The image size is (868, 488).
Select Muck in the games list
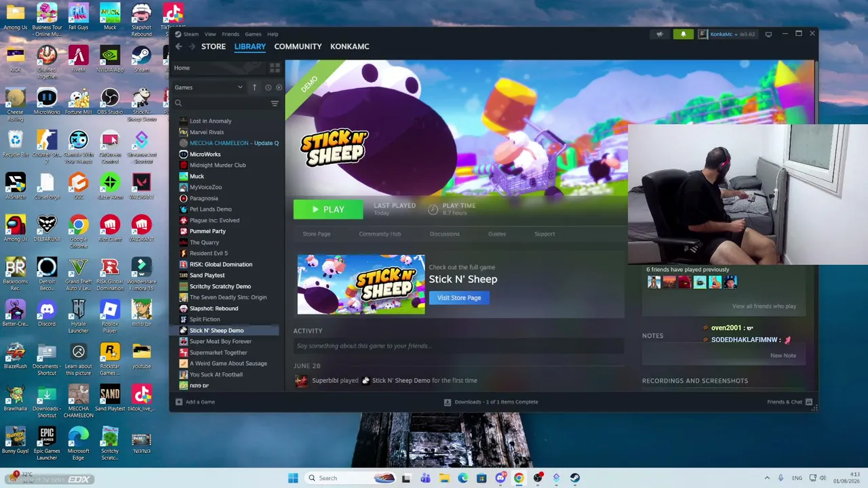coord(197,176)
